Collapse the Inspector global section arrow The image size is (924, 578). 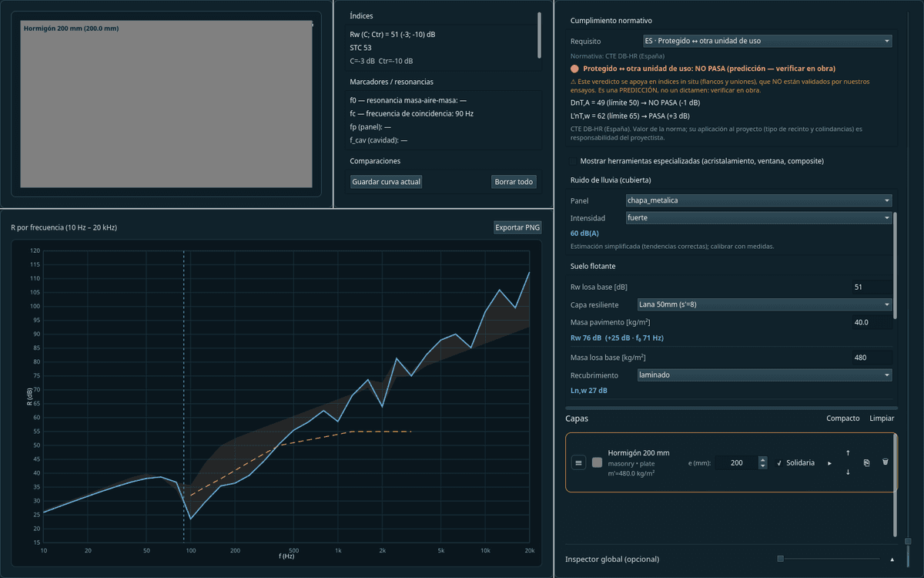[x=892, y=559]
